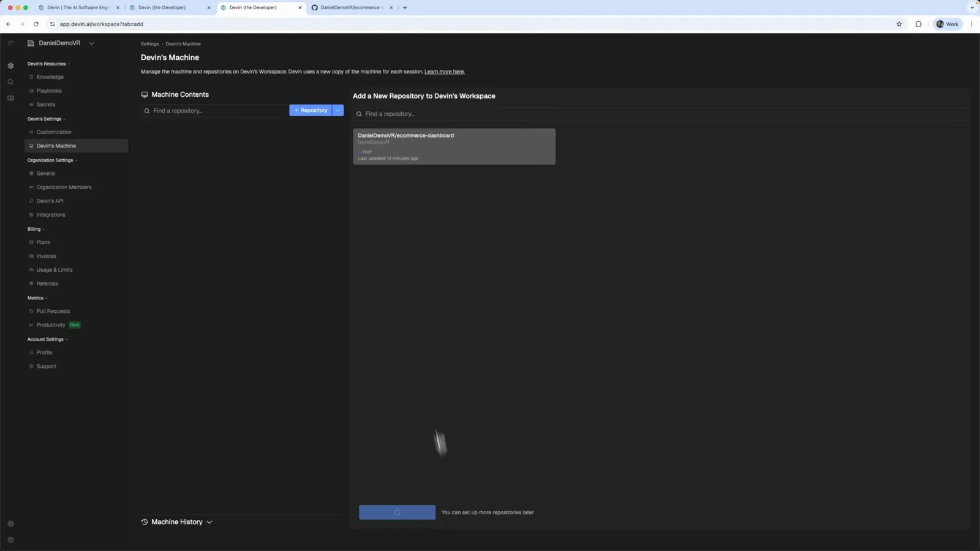
Task: Open the browser three-dot menu
Action: point(971,24)
